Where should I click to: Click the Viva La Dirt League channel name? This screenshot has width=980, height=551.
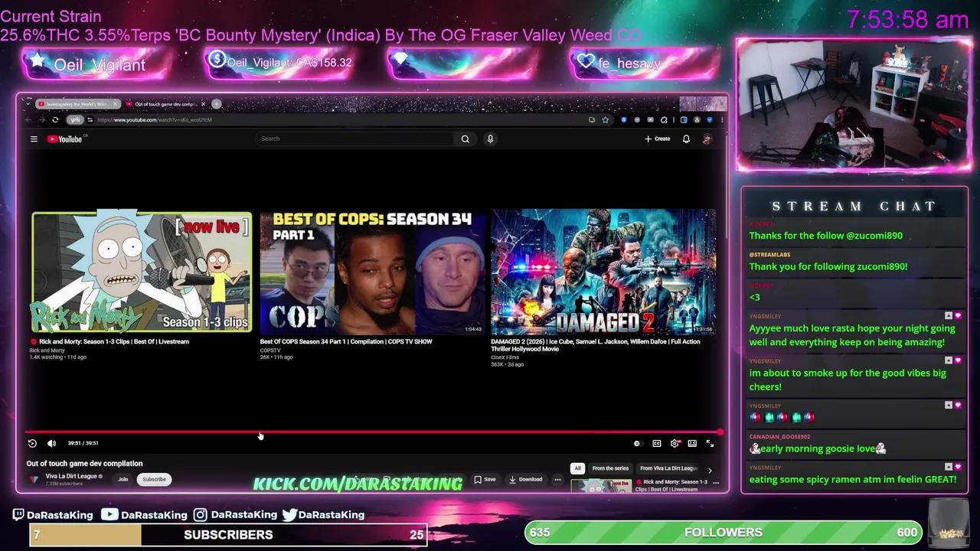coord(71,476)
